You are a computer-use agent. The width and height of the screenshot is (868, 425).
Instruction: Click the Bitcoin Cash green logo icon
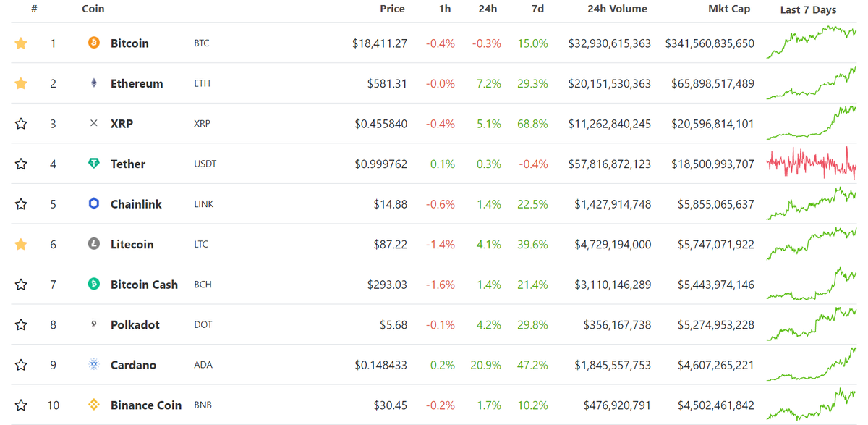[x=94, y=285]
